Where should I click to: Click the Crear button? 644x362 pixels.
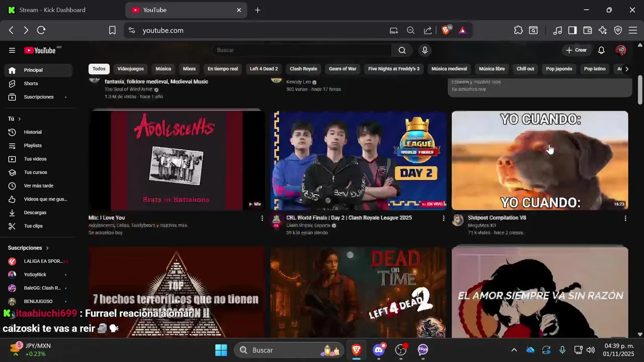[x=576, y=50]
